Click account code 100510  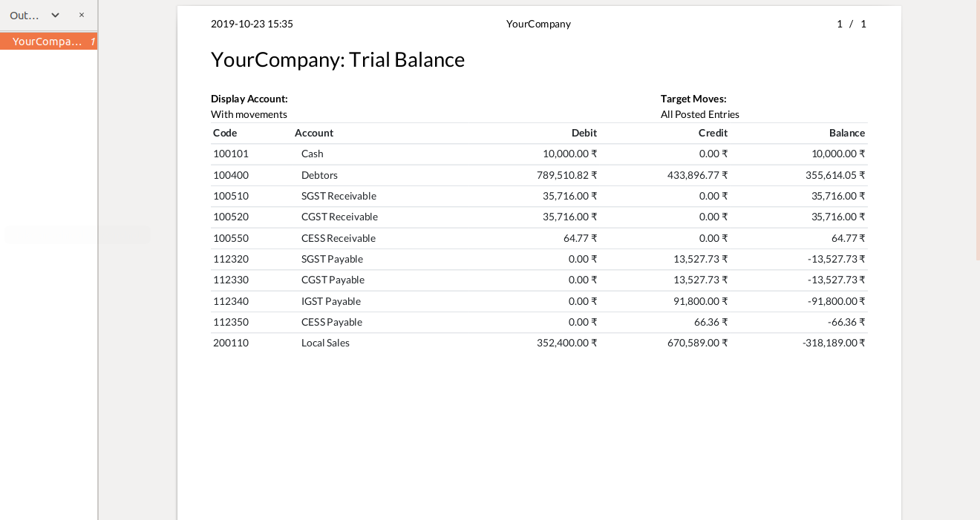(x=231, y=197)
